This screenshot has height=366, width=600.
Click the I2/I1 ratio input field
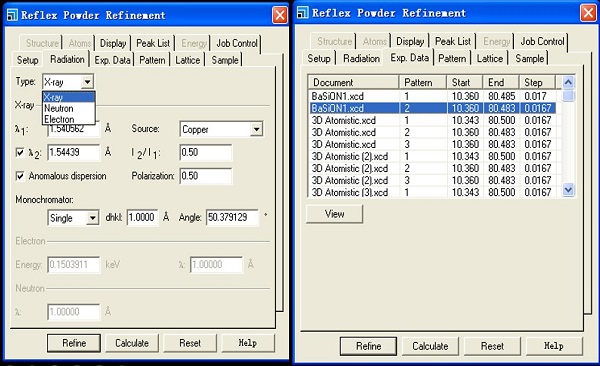click(x=205, y=152)
